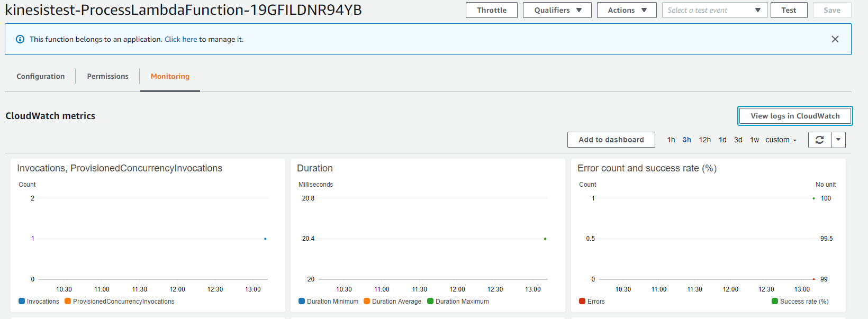Image resolution: width=868 pixels, height=319 pixels.
Task: Set time range to 3h
Action: tap(686, 140)
